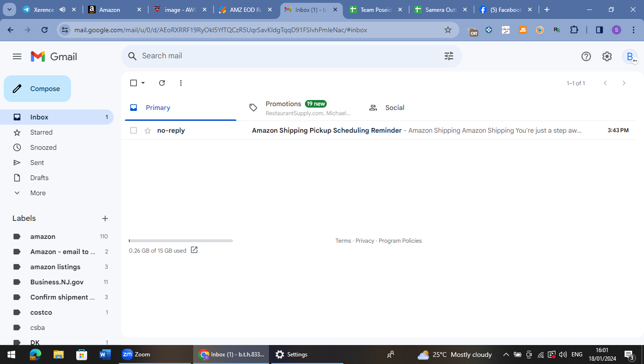Open Gmail settings gear icon
Screen dimensions: 644x364
(607, 56)
